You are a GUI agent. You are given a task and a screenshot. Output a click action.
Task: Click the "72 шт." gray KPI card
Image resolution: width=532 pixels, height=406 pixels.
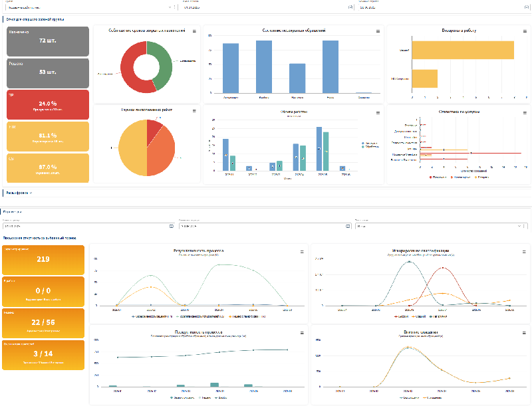47,41
